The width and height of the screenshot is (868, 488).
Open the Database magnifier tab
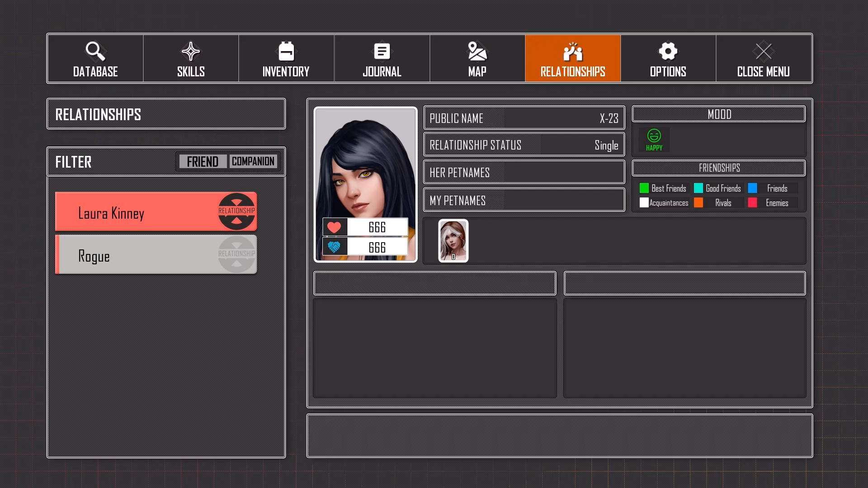(95, 58)
